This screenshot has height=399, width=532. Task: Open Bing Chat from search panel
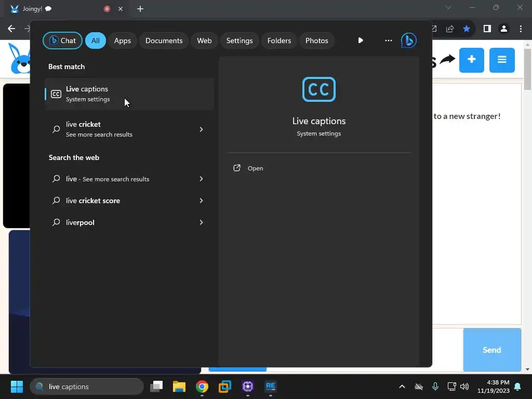click(62, 41)
